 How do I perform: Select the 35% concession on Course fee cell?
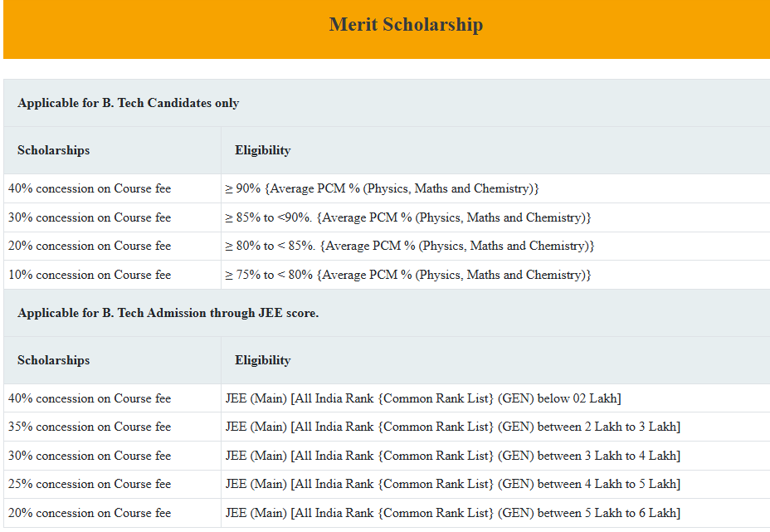pyautogui.click(x=90, y=427)
